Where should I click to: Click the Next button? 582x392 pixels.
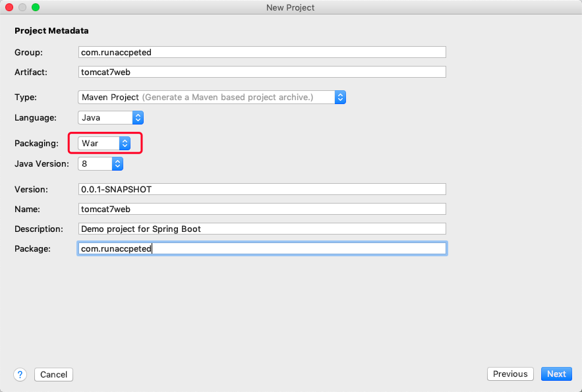[x=556, y=374]
